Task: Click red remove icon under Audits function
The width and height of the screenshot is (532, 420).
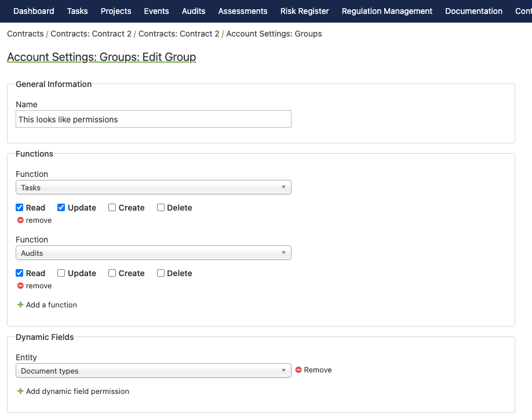Action: point(20,286)
